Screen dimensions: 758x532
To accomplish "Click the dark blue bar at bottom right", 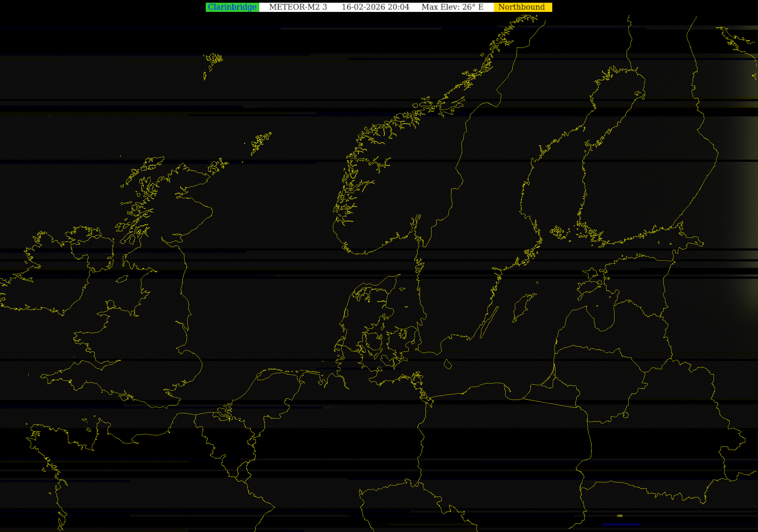I will (621, 524).
